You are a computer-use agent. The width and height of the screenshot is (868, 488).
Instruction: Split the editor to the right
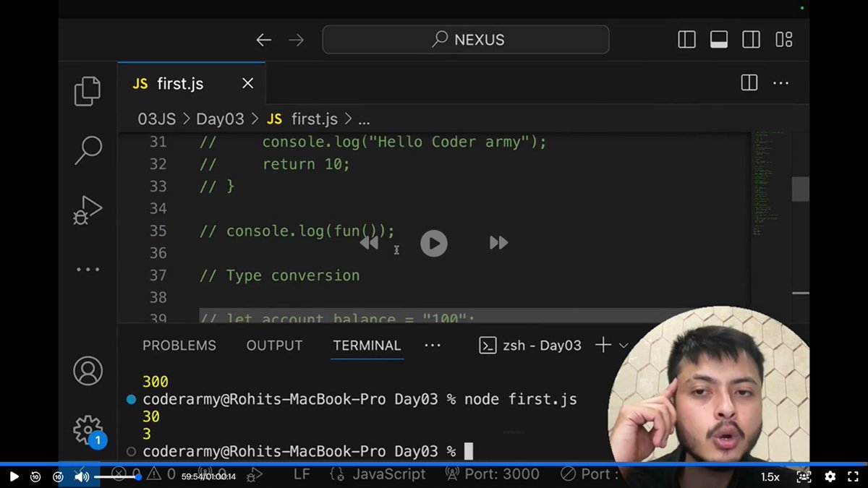tap(749, 83)
